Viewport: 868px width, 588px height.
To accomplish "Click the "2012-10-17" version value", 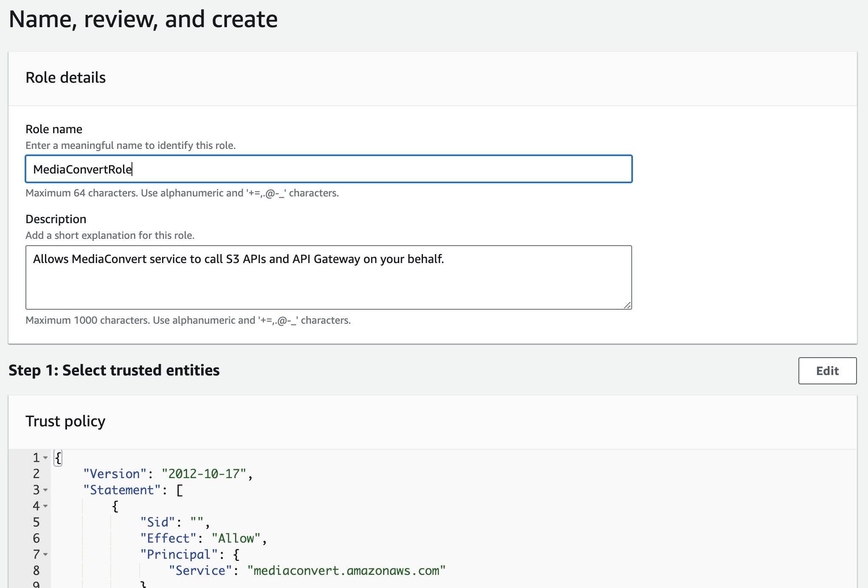I will (x=204, y=474).
